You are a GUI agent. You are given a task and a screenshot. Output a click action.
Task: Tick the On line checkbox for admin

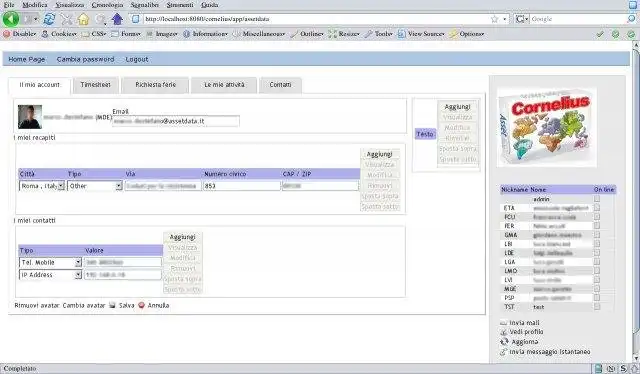click(x=597, y=199)
